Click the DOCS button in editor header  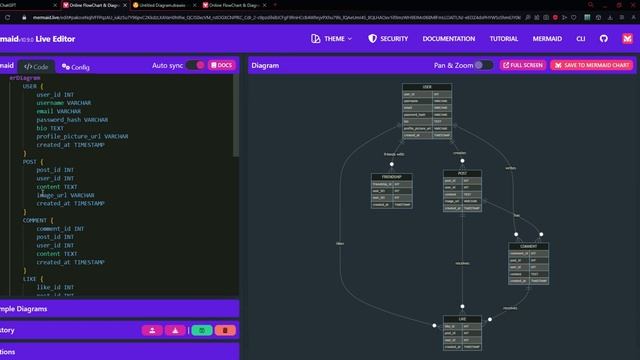tap(222, 65)
